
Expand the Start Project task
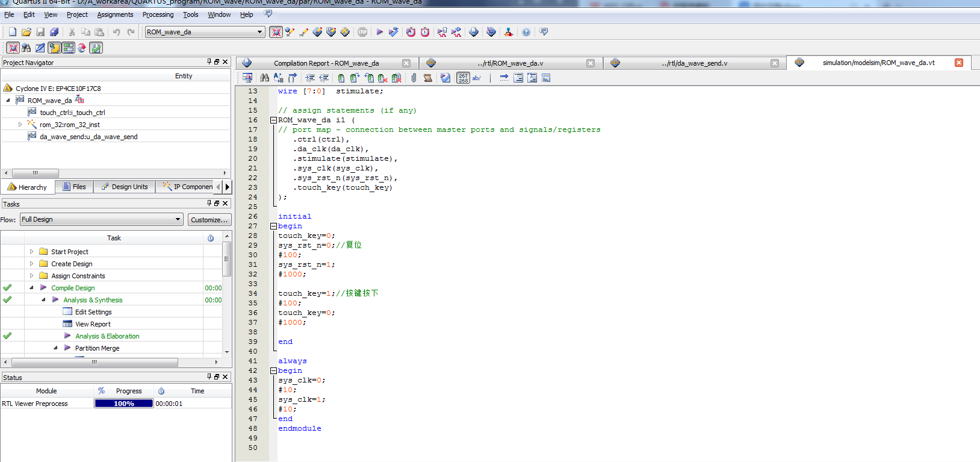pyautogui.click(x=31, y=252)
